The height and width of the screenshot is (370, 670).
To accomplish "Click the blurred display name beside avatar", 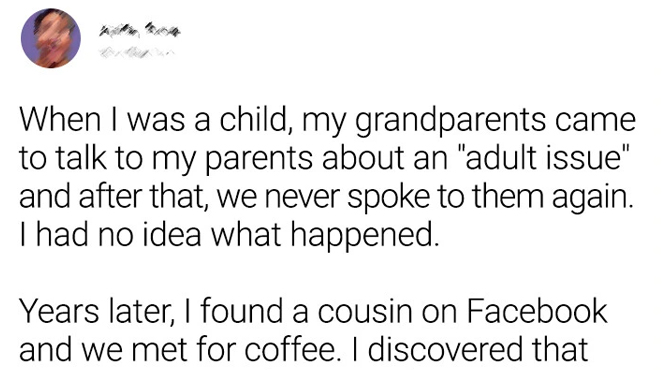I will click(140, 31).
